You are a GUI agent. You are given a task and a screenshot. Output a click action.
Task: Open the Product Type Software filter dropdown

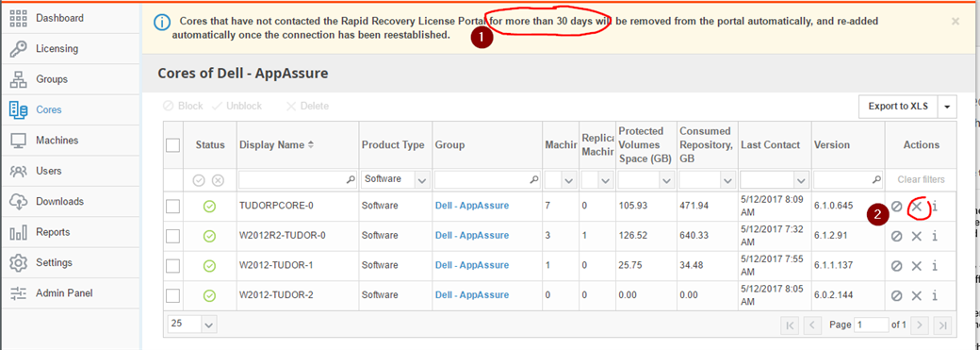395,179
